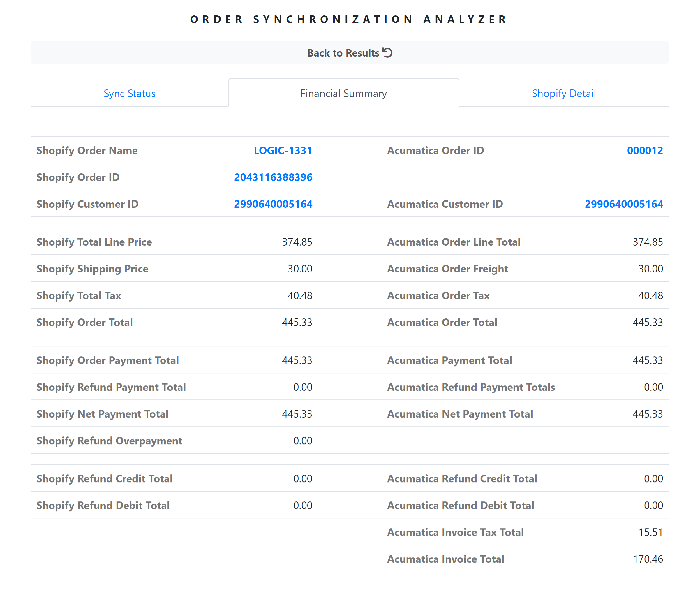Select Shopify Refund Overpayment value 0.00
The height and width of the screenshot is (604, 700).
pyautogui.click(x=303, y=441)
